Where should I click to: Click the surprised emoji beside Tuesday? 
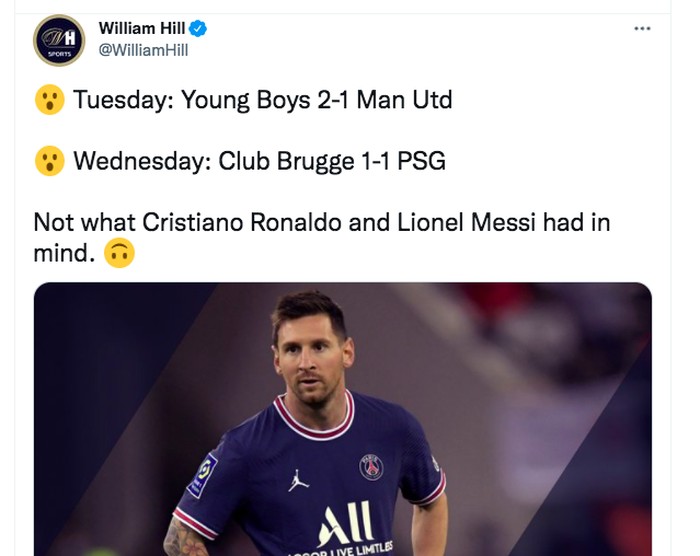pyautogui.click(x=49, y=100)
